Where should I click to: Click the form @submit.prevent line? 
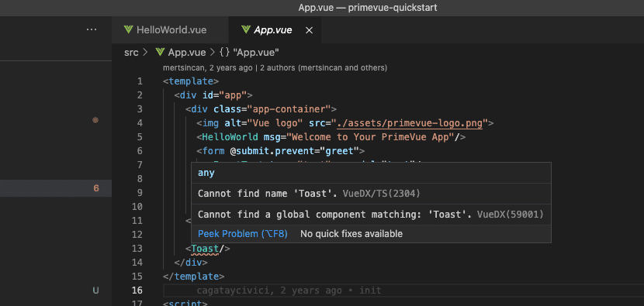pos(281,150)
